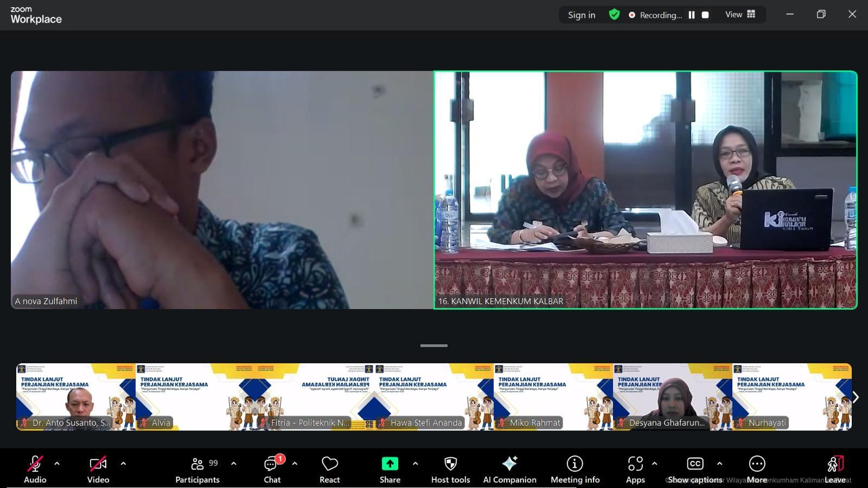This screenshot has height=488, width=868.
Task: Unmute microphone with Audio button
Action: [x=35, y=470]
